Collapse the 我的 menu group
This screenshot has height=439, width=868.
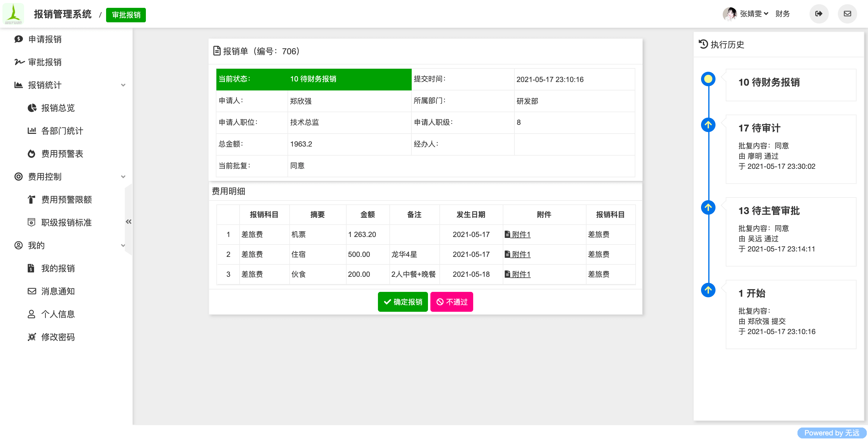pyautogui.click(x=123, y=245)
